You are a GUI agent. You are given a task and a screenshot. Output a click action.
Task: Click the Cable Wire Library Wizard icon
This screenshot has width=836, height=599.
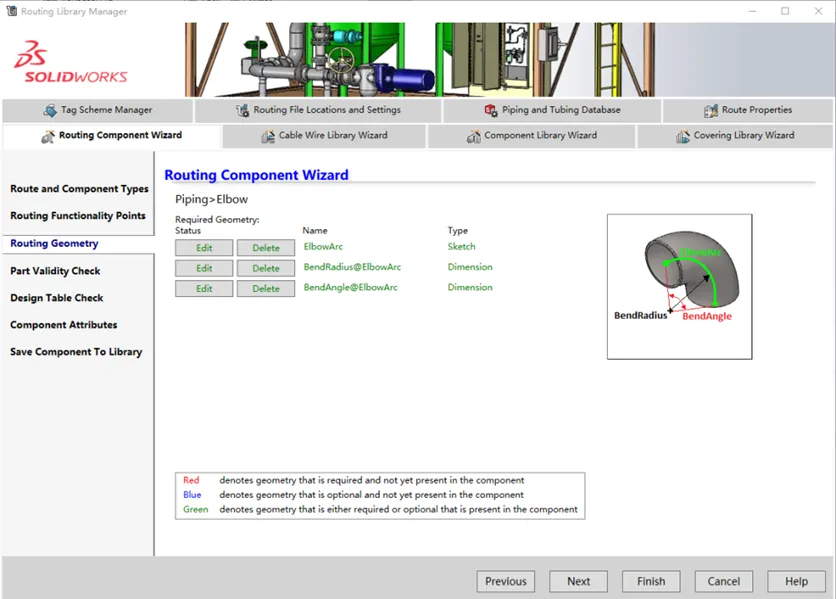(268, 136)
